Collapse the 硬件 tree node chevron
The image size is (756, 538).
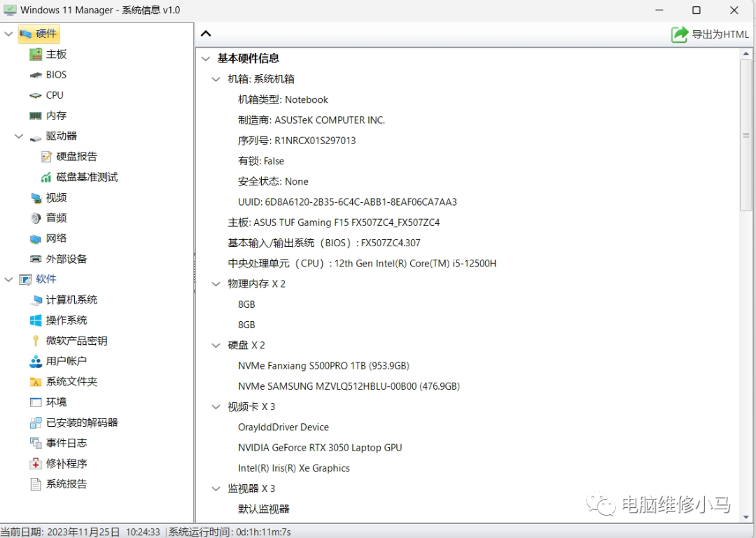click(8, 34)
